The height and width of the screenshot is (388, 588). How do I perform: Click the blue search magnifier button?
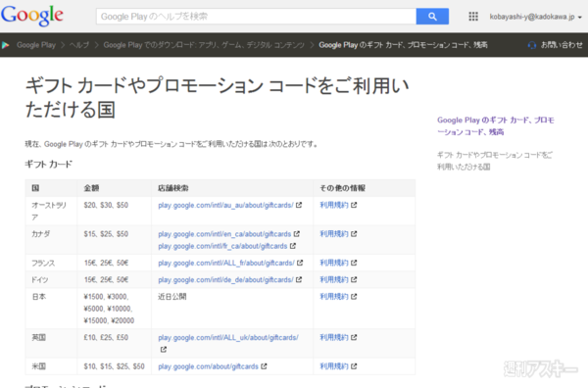tap(432, 17)
